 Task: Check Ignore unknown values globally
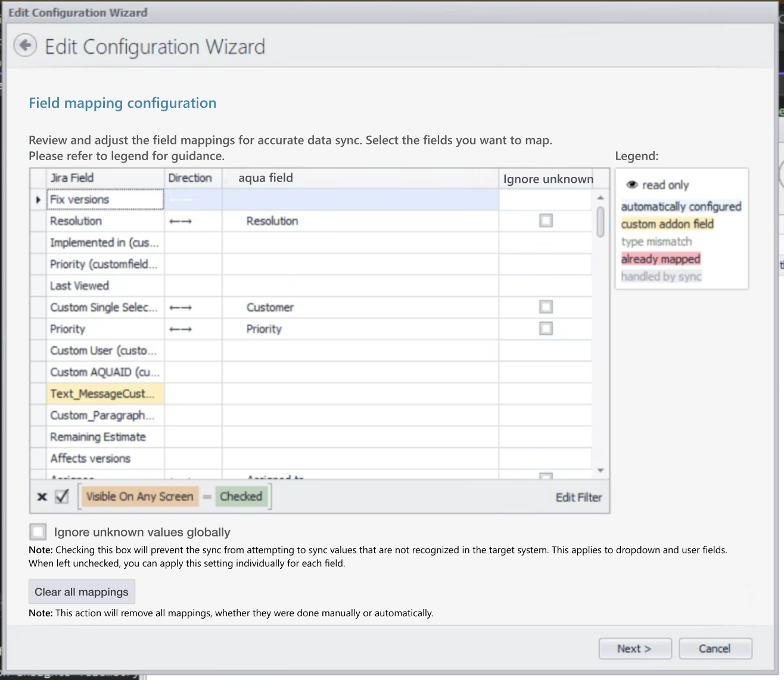coord(38,532)
